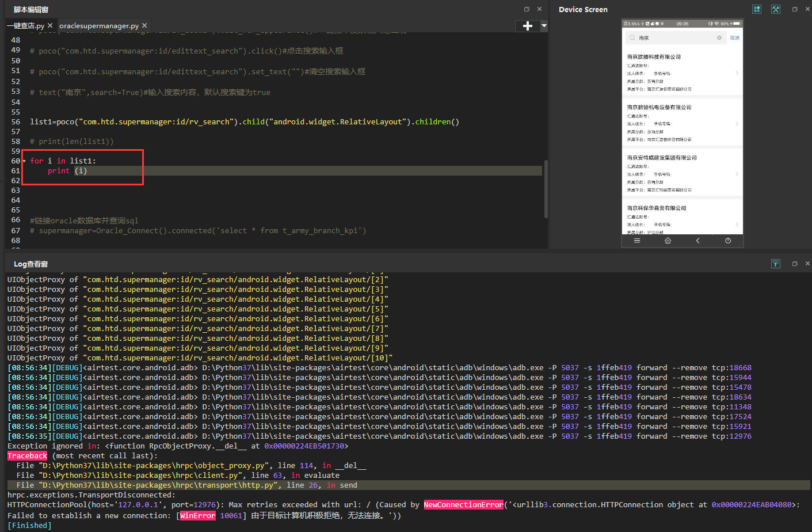This screenshot has height=532, width=812.
Task: Click chevron of 南京安特威建设集团有限公司 row
Action: (737, 174)
